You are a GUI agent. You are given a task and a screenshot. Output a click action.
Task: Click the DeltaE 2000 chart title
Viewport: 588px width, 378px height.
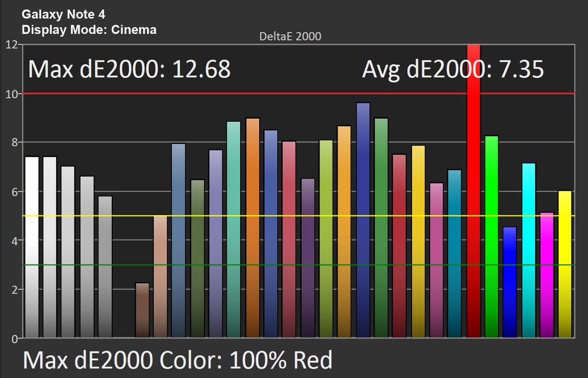290,36
